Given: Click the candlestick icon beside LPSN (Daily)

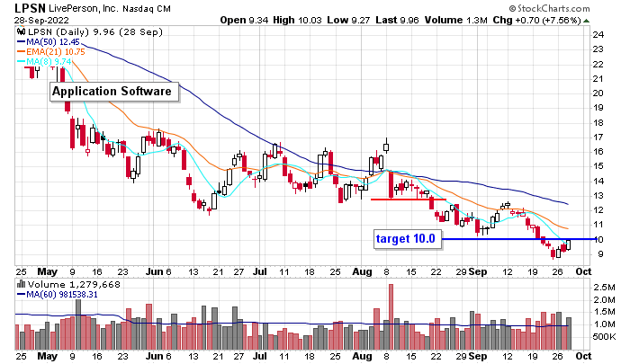Looking at the screenshot, I should (x=21, y=31).
